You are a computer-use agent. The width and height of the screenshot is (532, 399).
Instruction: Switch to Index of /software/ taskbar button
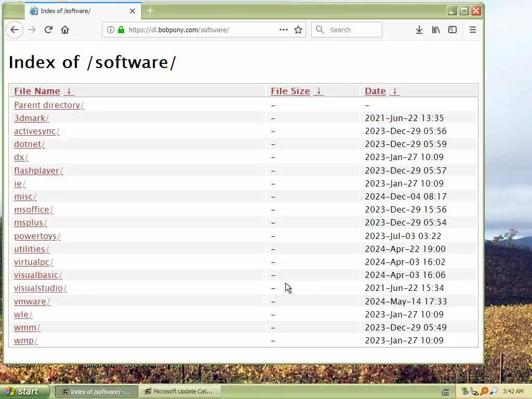point(96,392)
